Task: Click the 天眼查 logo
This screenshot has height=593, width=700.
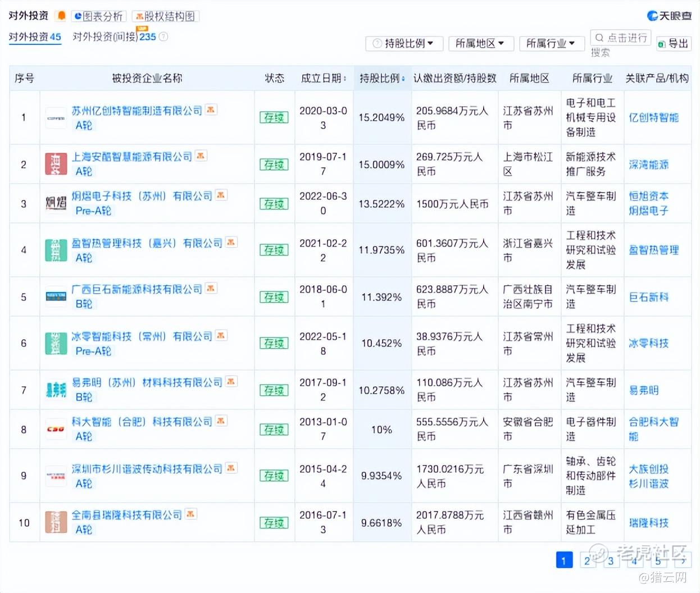Action: coord(669,16)
